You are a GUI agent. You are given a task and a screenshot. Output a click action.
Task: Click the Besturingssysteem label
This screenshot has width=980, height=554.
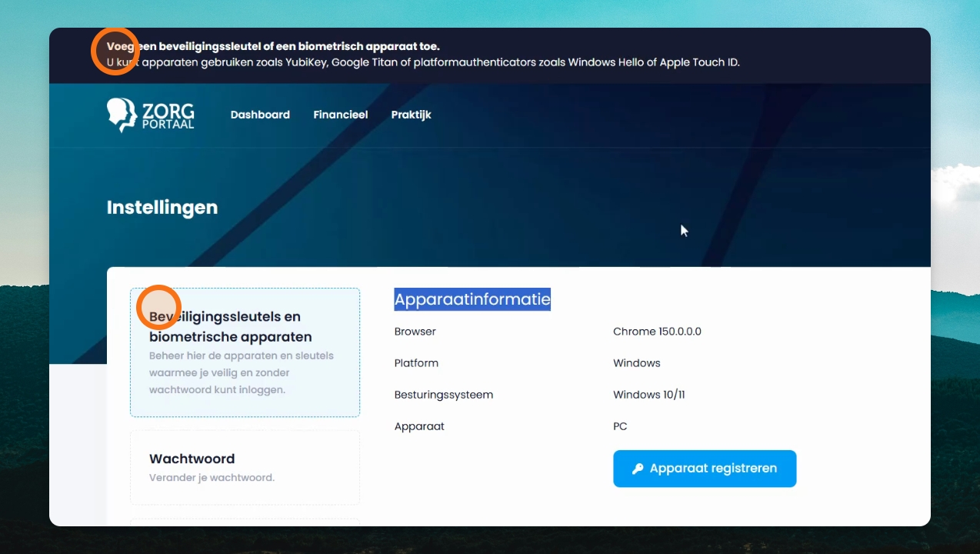pos(444,395)
